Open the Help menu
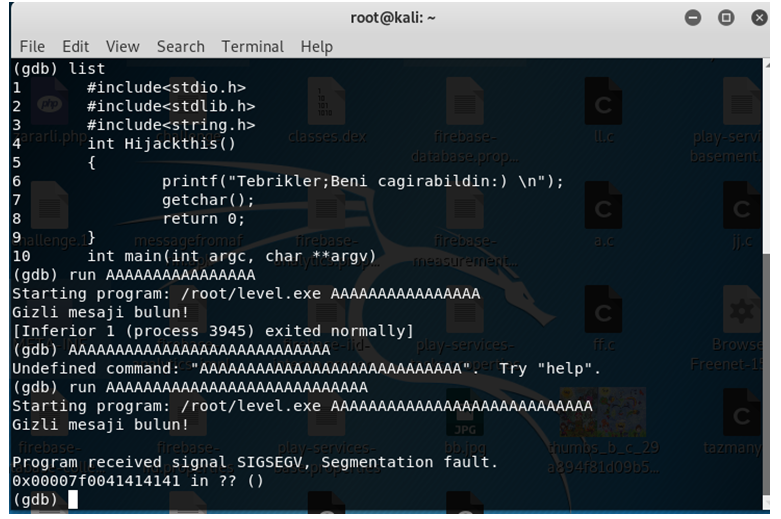 [316, 46]
